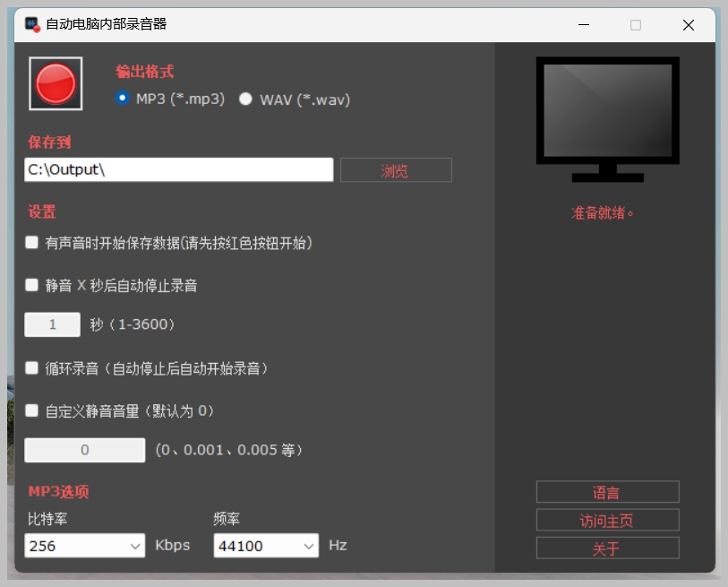Click the 准备就绪 status text
728x587 pixels.
point(602,213)
